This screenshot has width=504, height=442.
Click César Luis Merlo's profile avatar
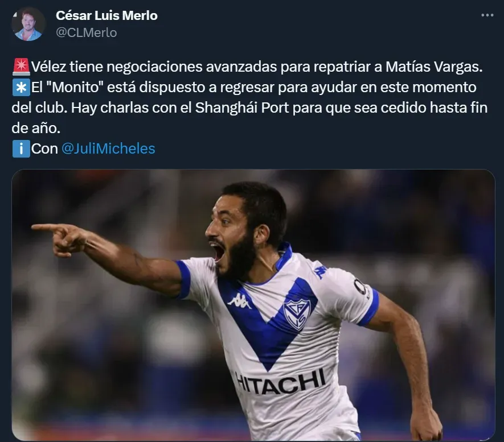coord(28,24)
